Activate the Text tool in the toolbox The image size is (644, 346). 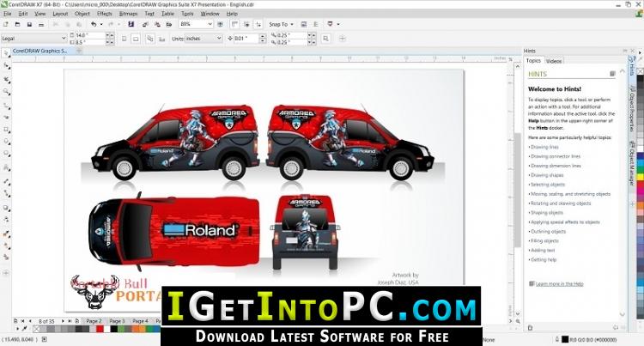[x=7, y=166]
